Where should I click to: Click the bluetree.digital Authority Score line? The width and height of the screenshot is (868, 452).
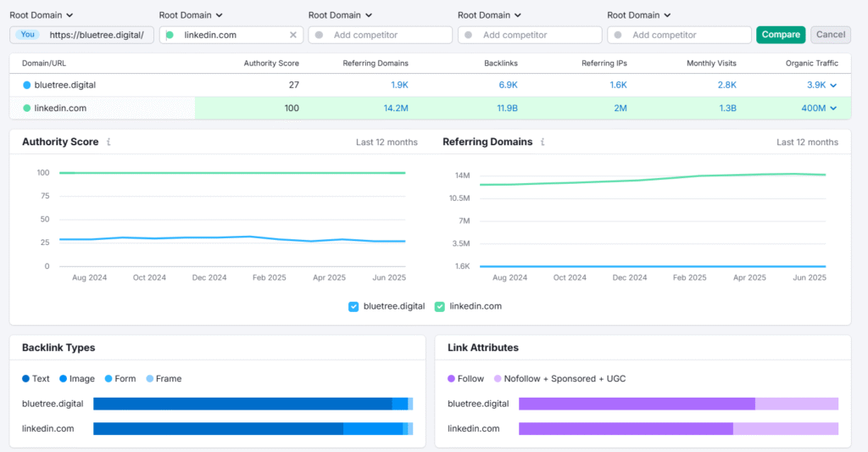(x=232, y=238)
